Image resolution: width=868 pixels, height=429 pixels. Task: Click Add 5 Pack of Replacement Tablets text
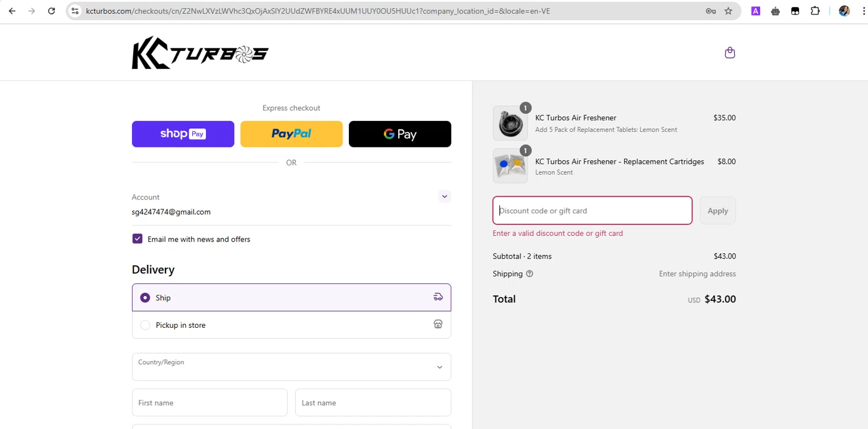click(606, 130)
